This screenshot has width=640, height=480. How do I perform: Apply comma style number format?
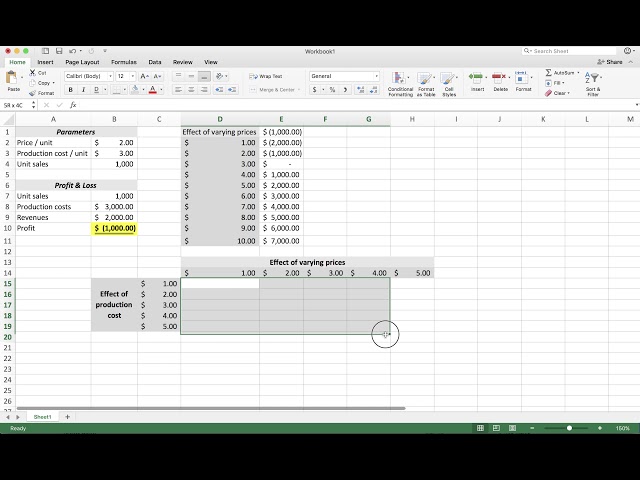pyautogui.click(x=345, y=90)
